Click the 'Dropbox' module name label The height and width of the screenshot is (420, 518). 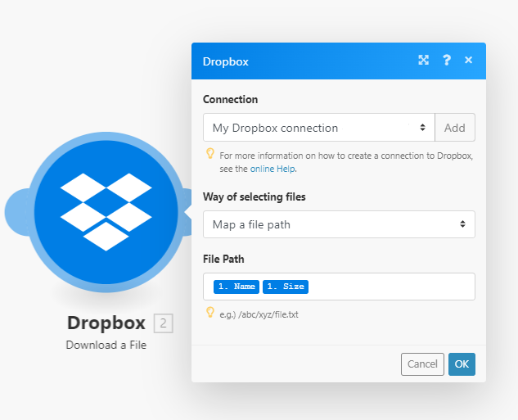[x=106, y=323]
